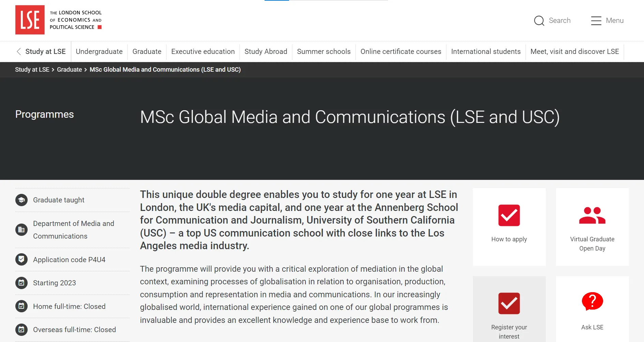Click the Ask LSE question mark icon
644x342 pixels.
[x=592, y=301]
